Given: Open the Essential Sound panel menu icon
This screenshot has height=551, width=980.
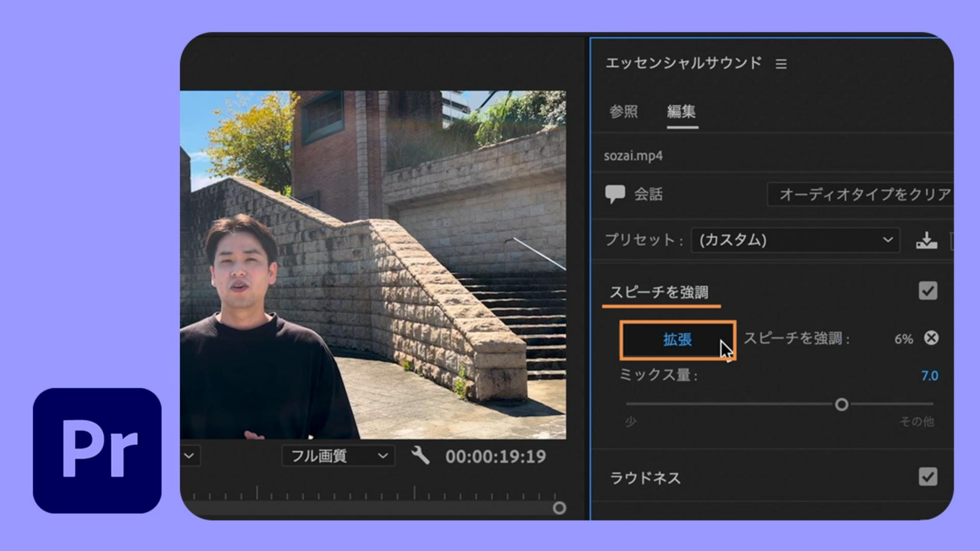Looking at the screenshot, I should [781, 64].
